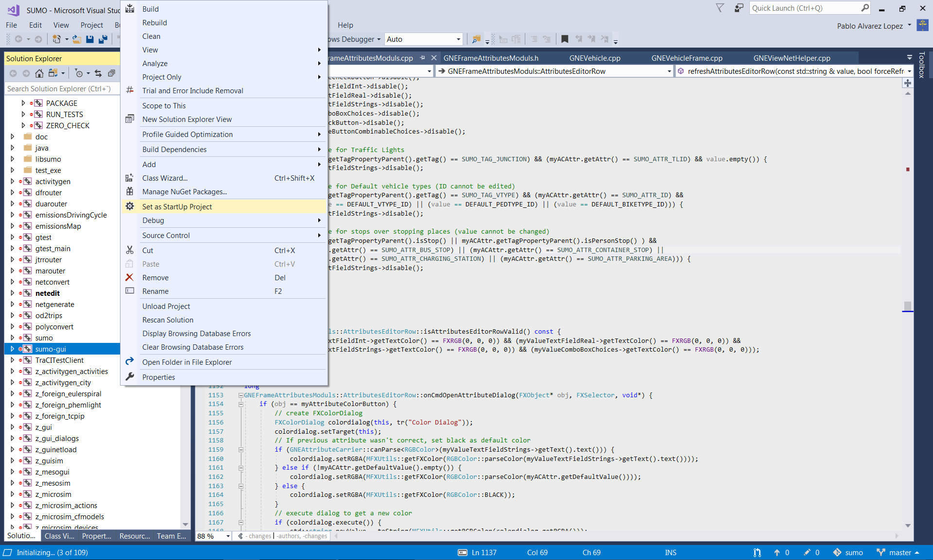Expand the netedit project node
The image size is (933, 560).
tap(12, 293)
